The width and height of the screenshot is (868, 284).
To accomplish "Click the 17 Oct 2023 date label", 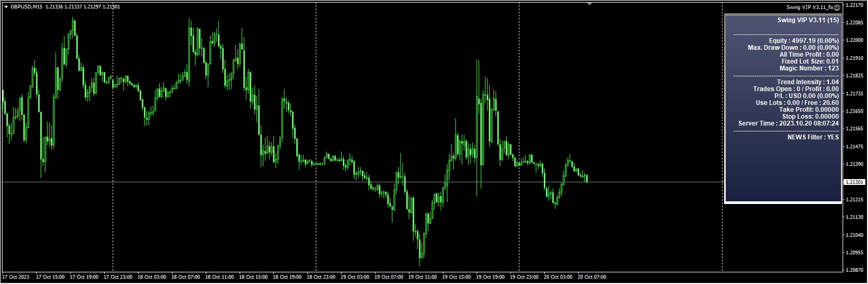I will tap(15, 277).
